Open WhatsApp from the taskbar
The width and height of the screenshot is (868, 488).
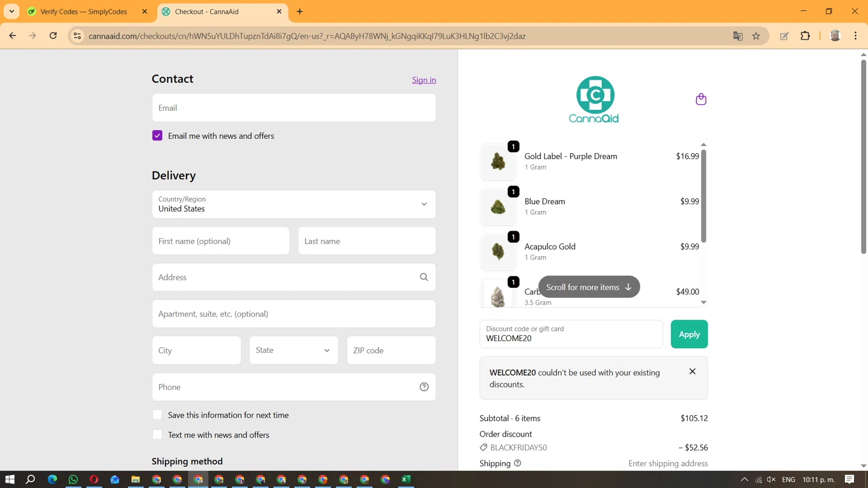tap(73, 479)
